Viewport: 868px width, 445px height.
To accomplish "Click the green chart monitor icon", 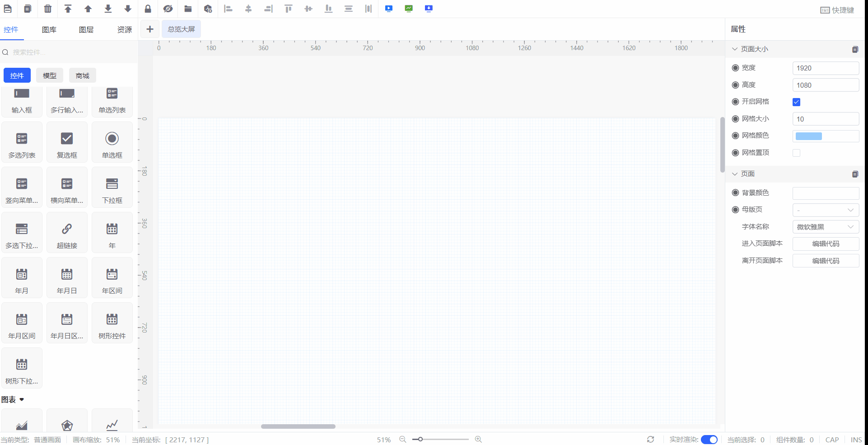I will [x=409, y=9].
